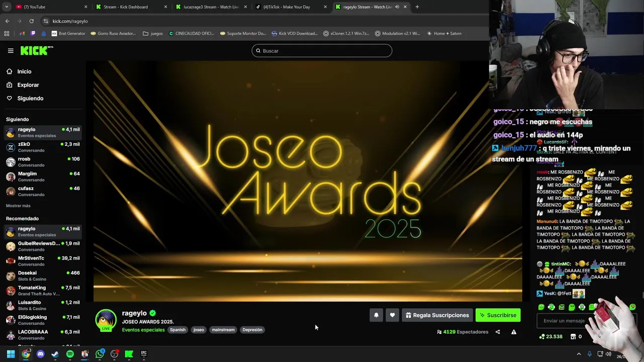The width and height of the screenshot is (644, 362).
Task: Reload the page
Action: tap(31, 21)
